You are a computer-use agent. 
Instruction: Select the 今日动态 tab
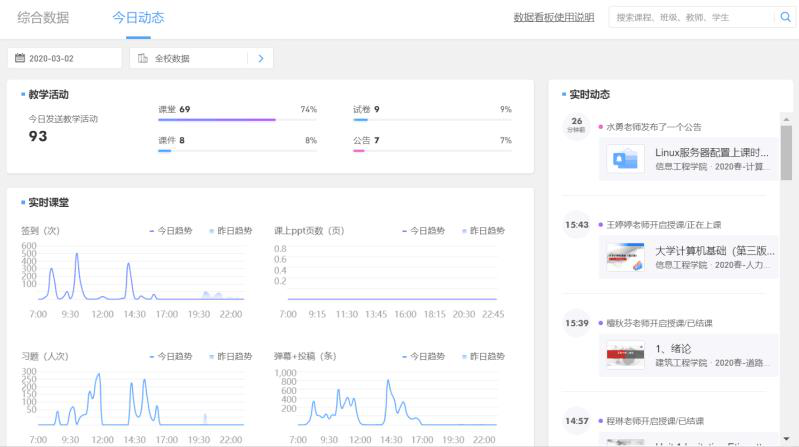pos(138,18)
